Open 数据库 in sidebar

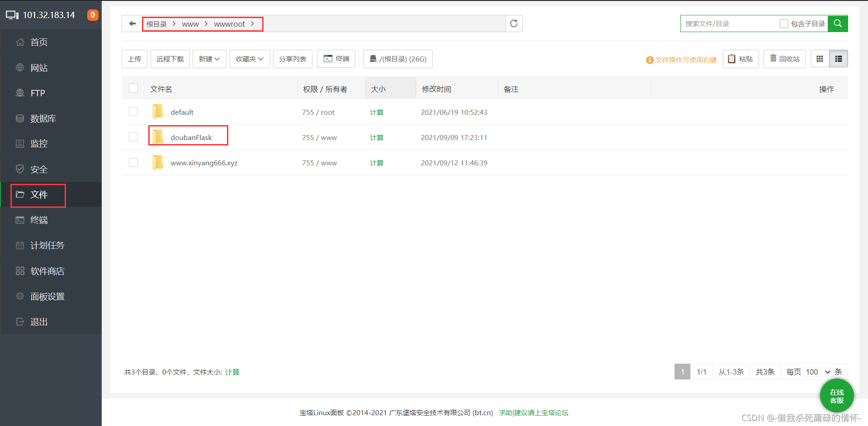pos(51,118)
